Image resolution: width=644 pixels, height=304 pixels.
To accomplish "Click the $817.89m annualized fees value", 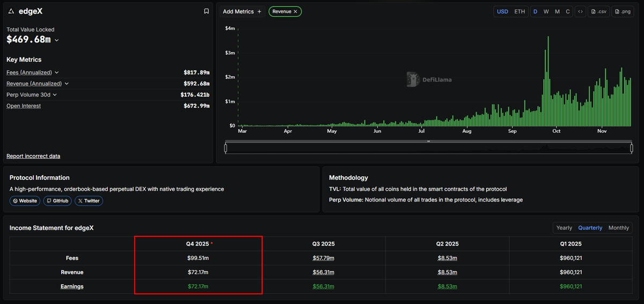I will [196, 73].
